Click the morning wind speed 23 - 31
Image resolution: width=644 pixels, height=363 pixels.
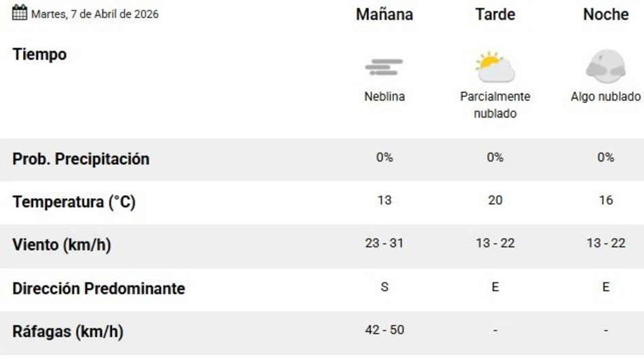384,243
